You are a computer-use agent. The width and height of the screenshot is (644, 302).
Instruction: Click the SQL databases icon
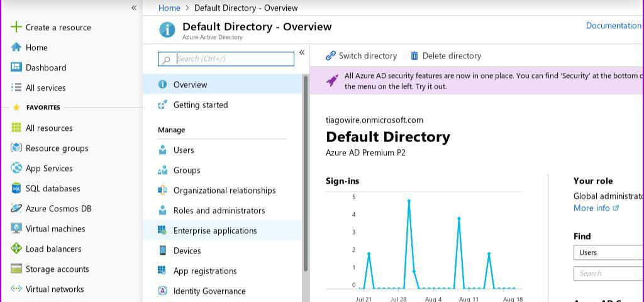16,188
